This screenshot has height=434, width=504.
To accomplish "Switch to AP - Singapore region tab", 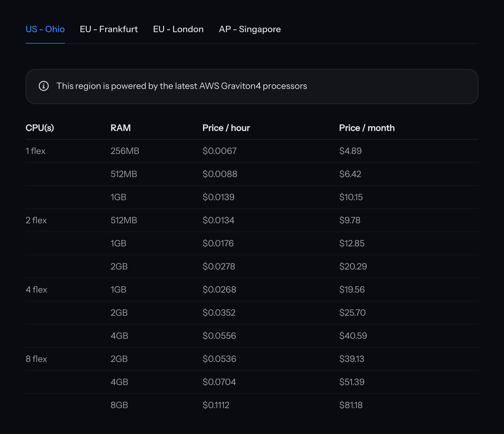I will tap(250, 29).
